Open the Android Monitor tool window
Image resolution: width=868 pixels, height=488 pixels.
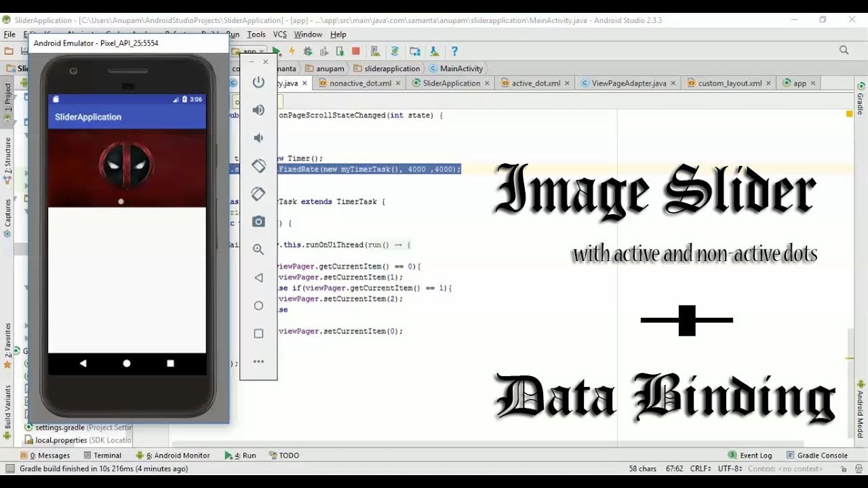tap(173, 455)
